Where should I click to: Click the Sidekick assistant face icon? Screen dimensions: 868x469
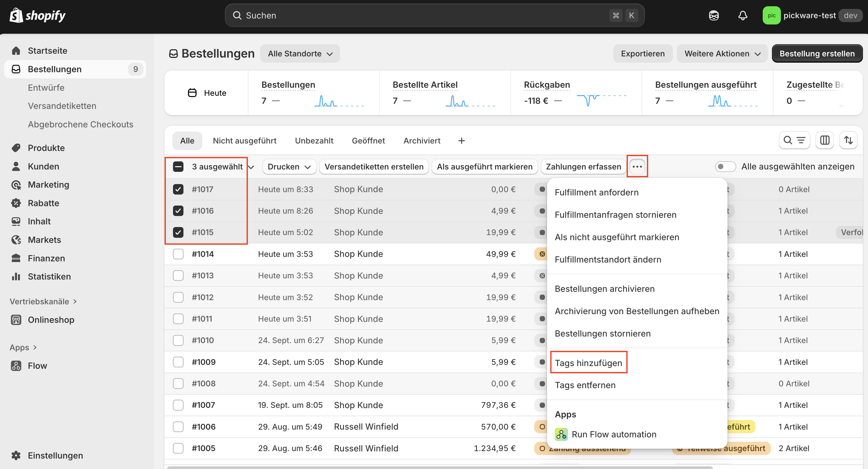[714, 16]
